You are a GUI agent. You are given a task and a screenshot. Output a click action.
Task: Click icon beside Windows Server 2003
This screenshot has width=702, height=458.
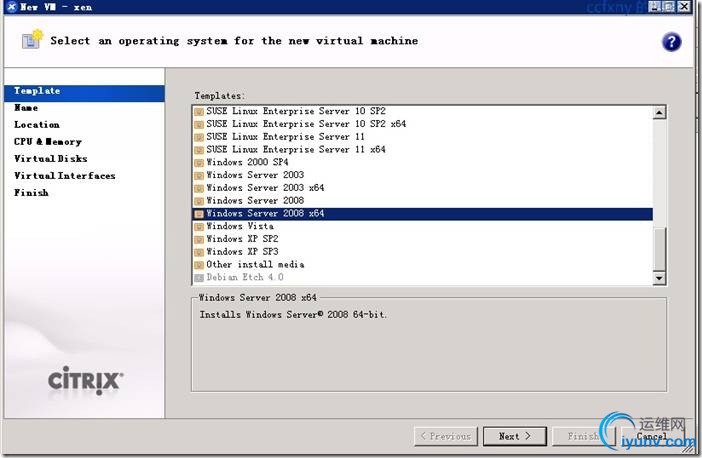click(199, 175)
